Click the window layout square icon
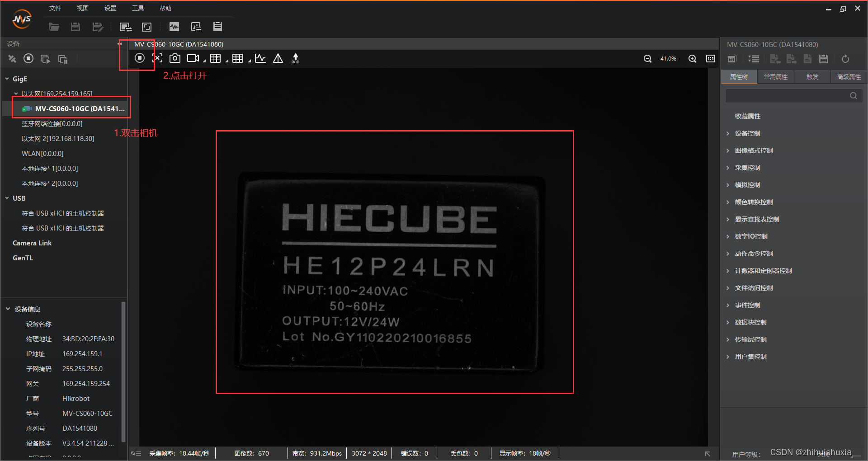The height and width of the screenshot is (461, 868). tap(147, 27)
